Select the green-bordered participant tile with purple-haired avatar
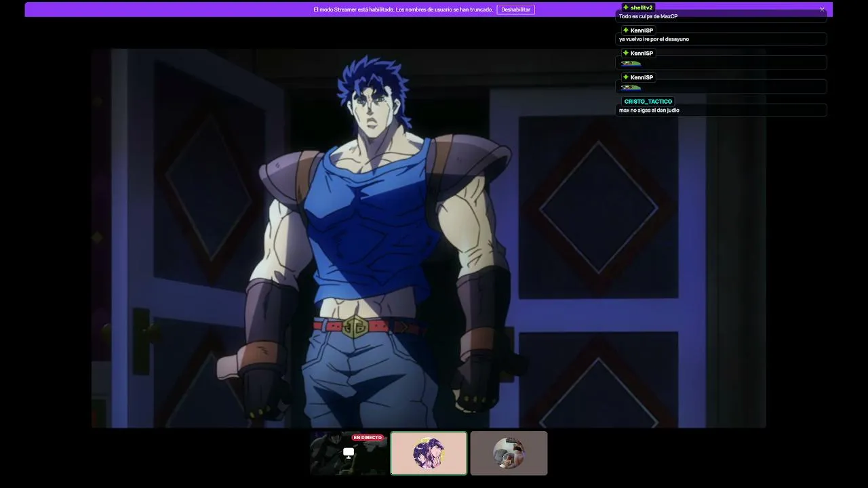The height and width of the screenshot is (488, 868). (429, 453)
